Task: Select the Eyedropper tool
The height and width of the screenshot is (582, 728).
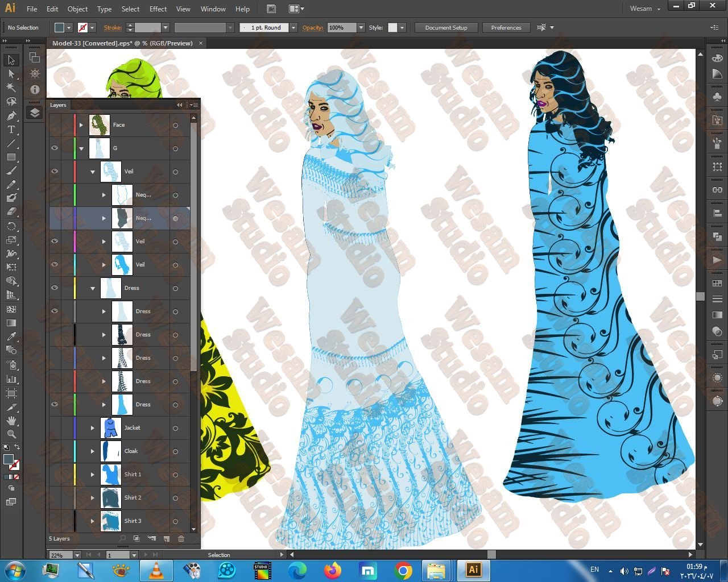Action: (11, 336)
